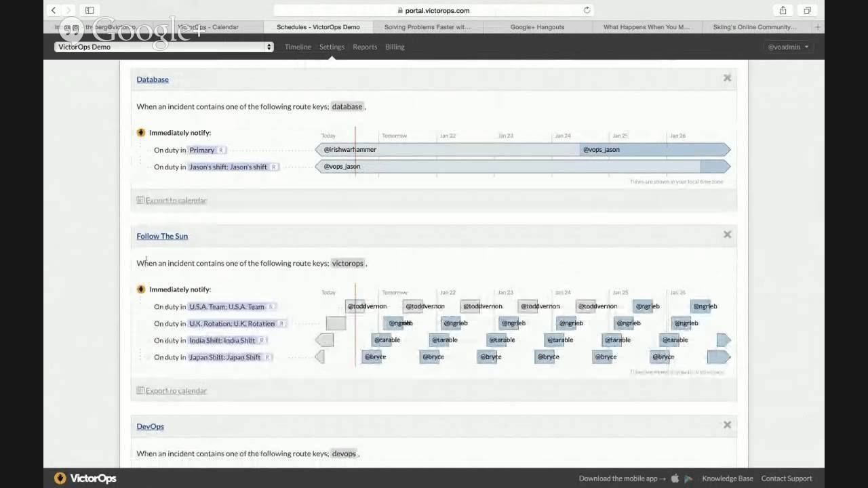Open the Google+ Hangouts tab
The height and width of the screenshot is (488, 868).
coord(537,27)
